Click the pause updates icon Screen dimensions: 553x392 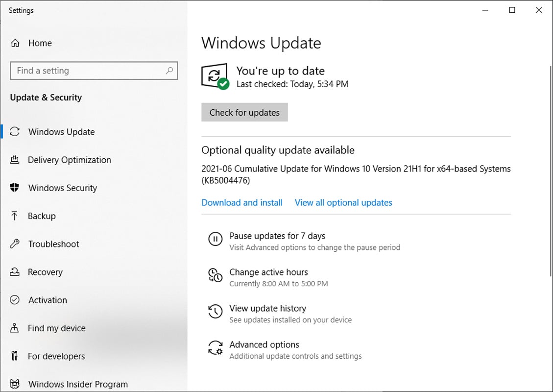[x=215, y=239]
